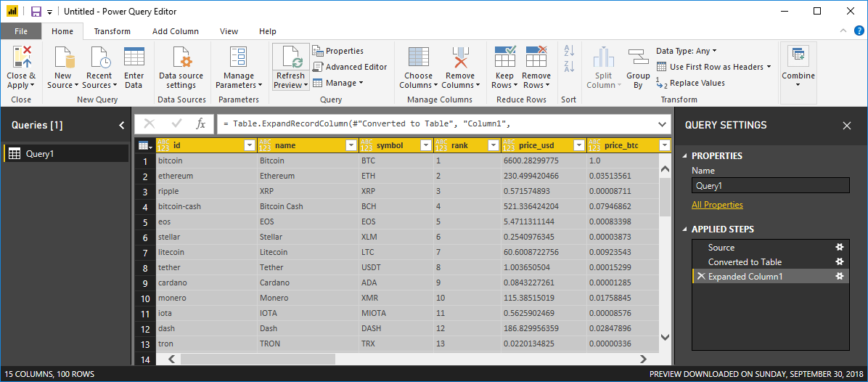Close the Query Settings pane
This screenshot has width=868, height=382.
(846, 126)
